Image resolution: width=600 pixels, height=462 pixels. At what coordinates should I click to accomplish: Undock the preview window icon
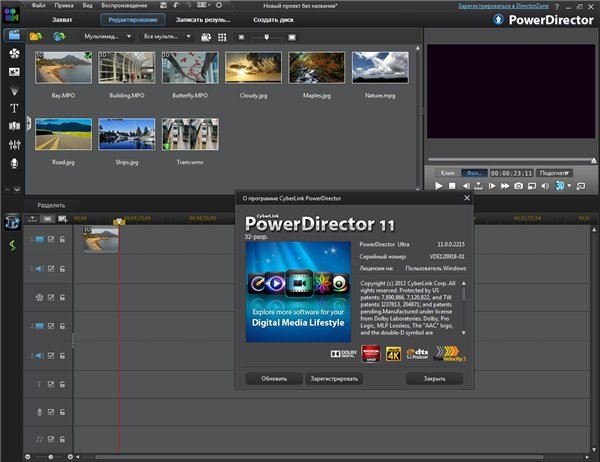coord(580,186)
